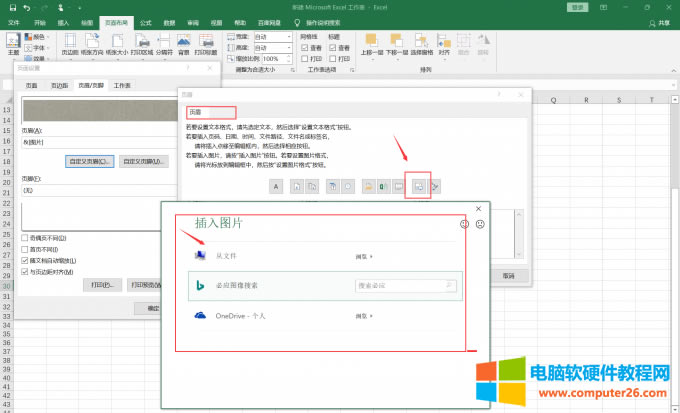Open the 公式 ribbon tab
680x413 pixels.
pyautogui.click(x=146, y=20)
